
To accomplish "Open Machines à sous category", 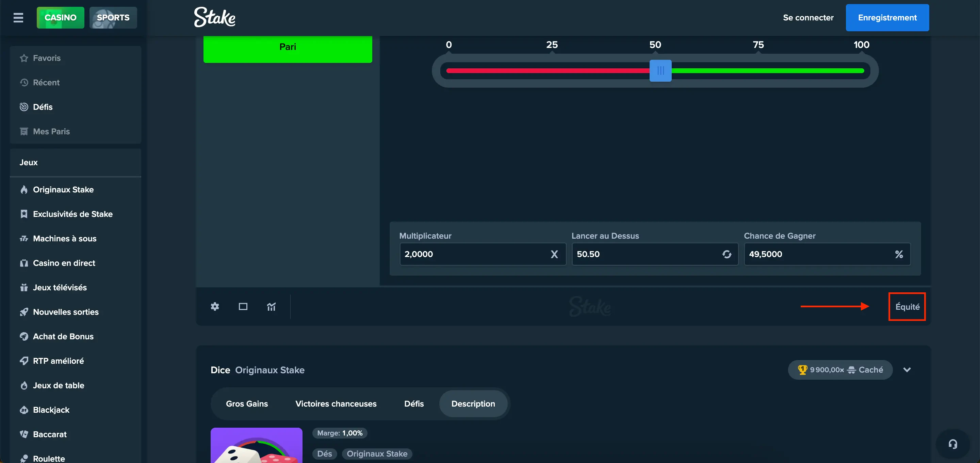I will tap(75, 239).
